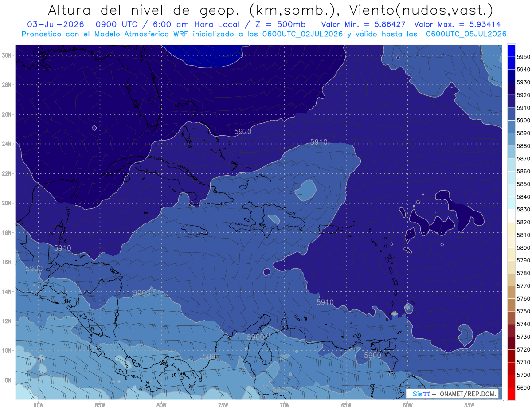Click the '5820' value in the color scale

(x=524, y=222)
